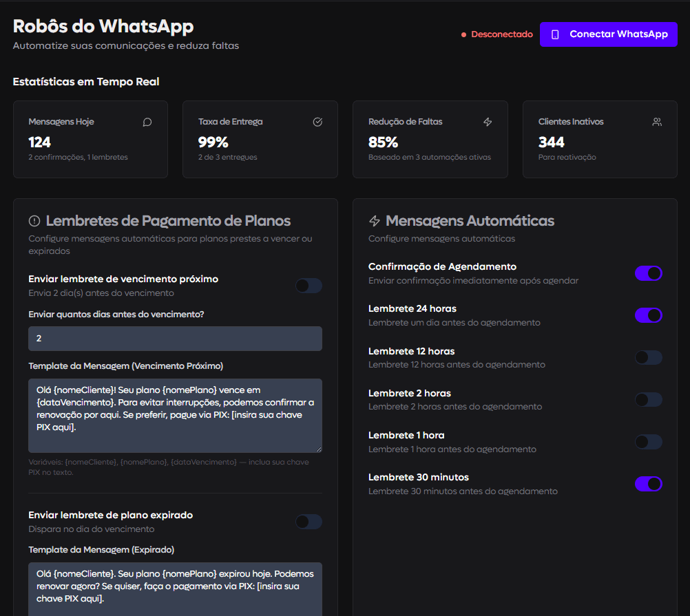Click the text '2 confirmações, 1 lembretes'
Image resolution: width=690 pixels, height=616 pixels.
[x=78, y=157]
